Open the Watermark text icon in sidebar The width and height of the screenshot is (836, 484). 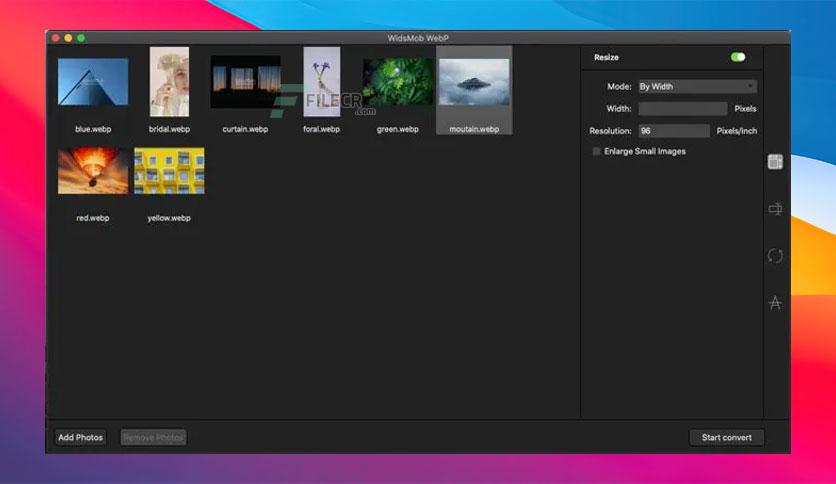[775, 303]
